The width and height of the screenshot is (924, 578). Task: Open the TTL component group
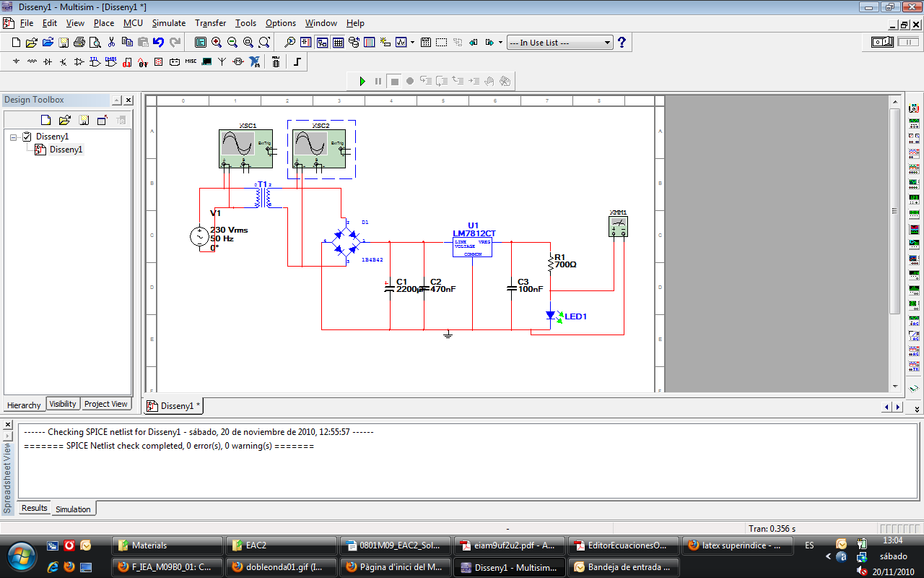coord(95,62)
